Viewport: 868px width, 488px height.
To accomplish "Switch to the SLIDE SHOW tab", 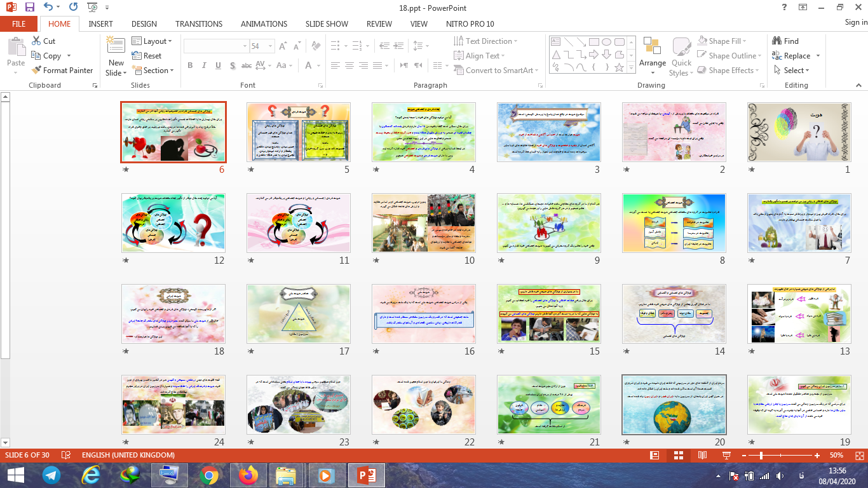I will pos(327,24).
